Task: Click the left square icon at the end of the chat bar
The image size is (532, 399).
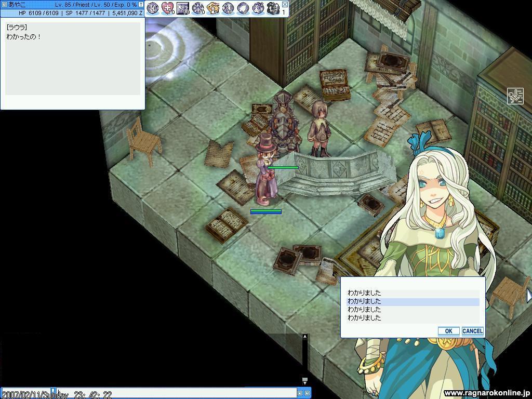Action: click(x=300, y=393)
